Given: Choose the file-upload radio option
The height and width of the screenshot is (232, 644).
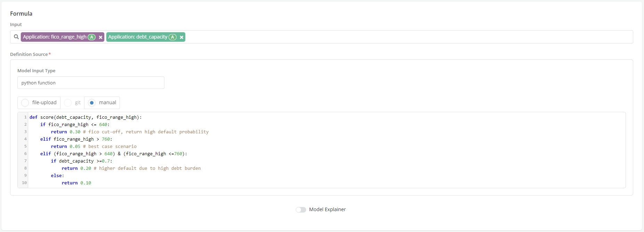Looking at the screenshot, I should [25, 103].
